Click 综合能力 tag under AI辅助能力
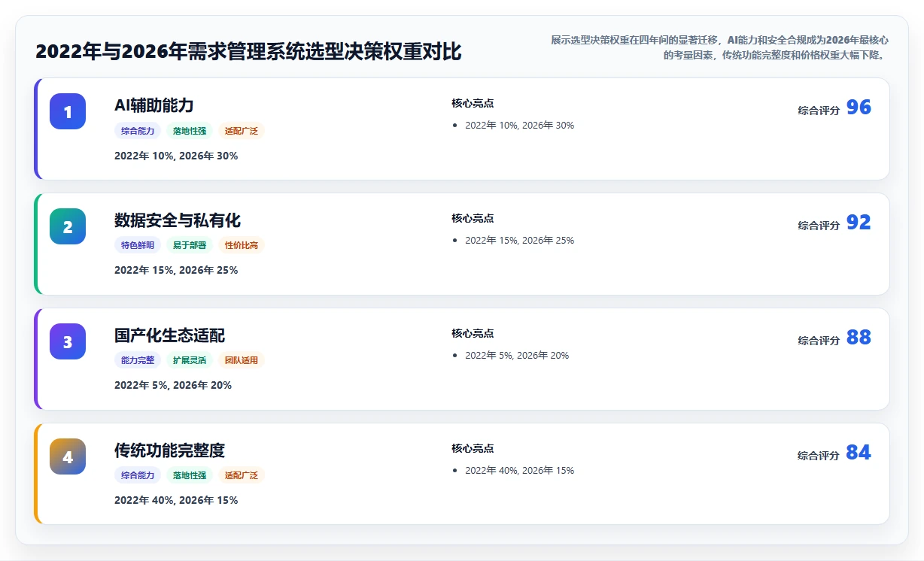924x561 pixels. (138, 131)
